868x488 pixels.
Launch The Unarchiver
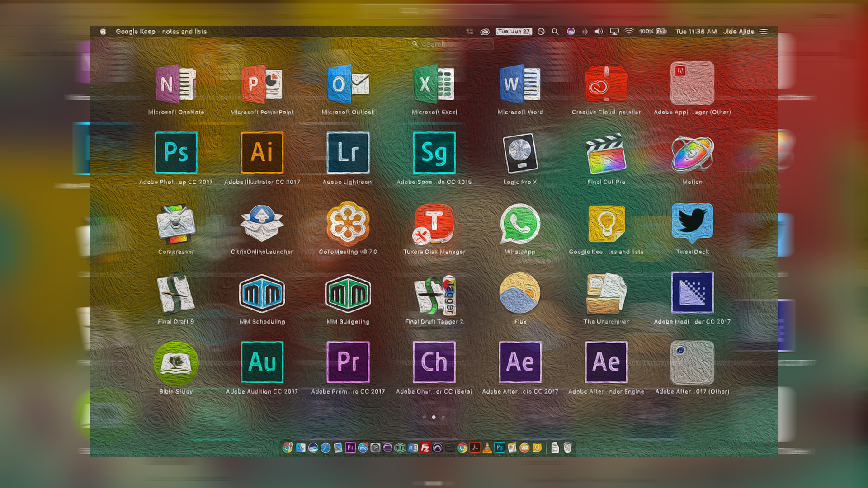pyautogui.click(x=606, y=294)
